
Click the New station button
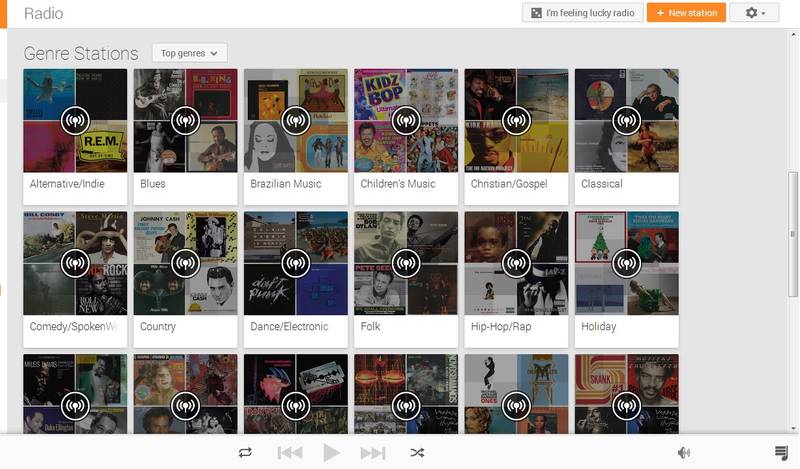tap(686, 13)
